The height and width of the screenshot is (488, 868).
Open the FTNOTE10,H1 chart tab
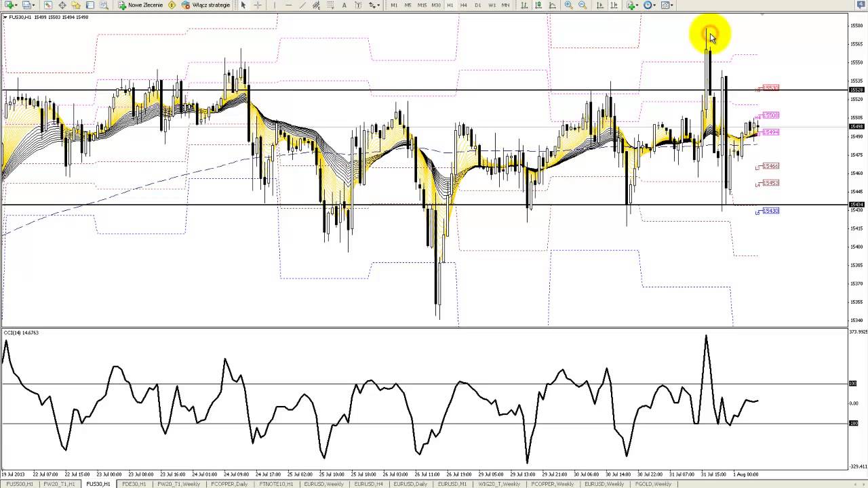click(276, 484)
